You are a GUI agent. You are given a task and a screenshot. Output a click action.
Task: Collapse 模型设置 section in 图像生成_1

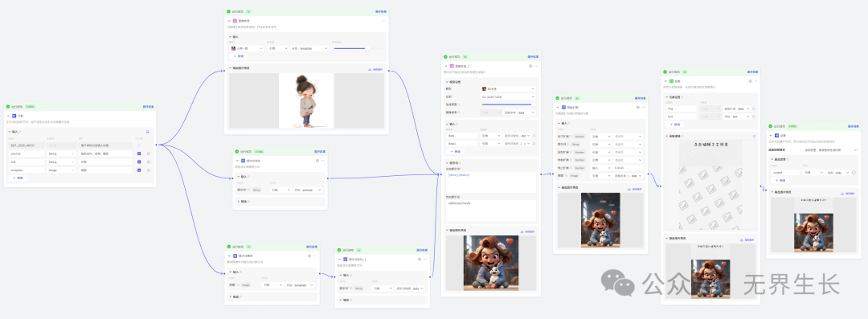447,82
